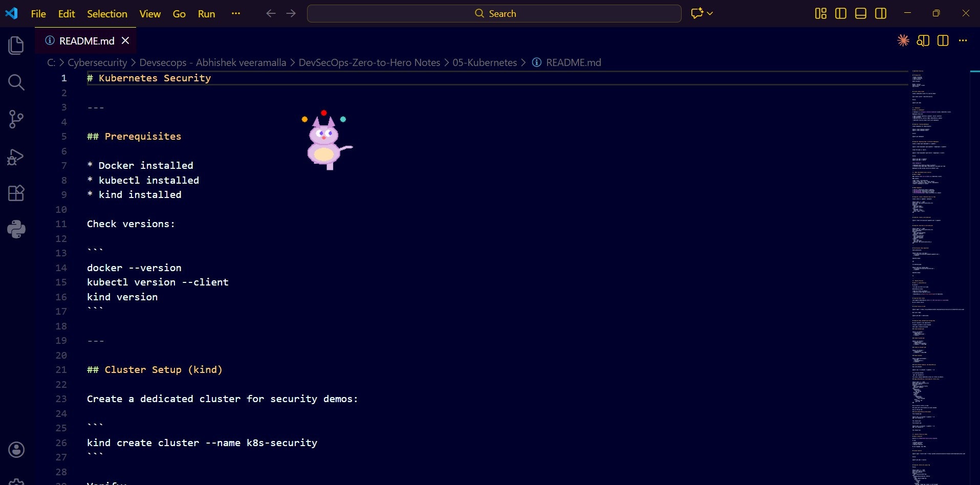Viewport: 980px width, 485px height.
Task: Go back in navigation history
Action: (x=271, y=13)
